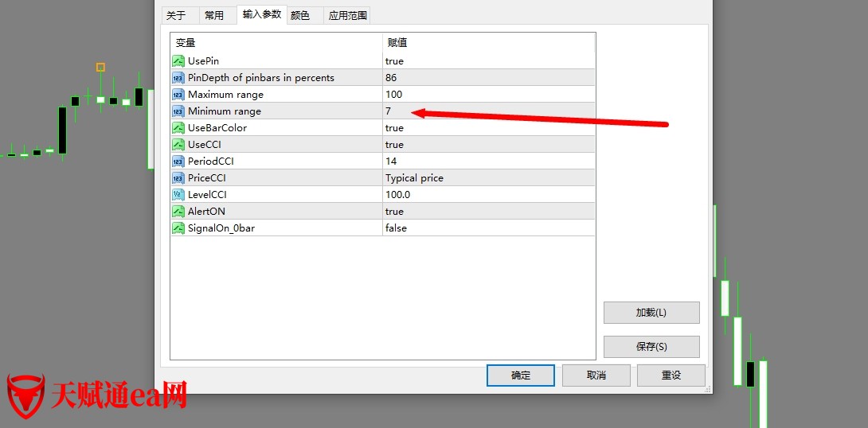This screenshot has width=868, height=428.
Task: Click the UseBarColor boolean type icon
Action: (178, 128)
